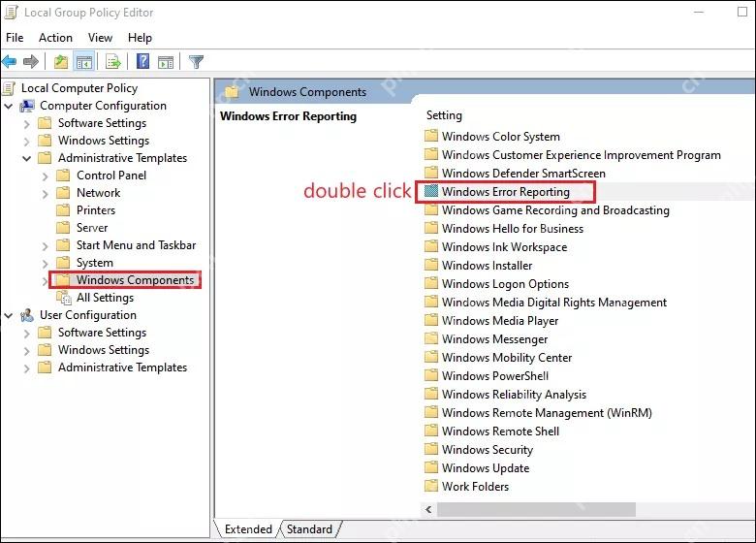Screen dimensions: 756x543
Task: Click the All Settings icon in tree
Action: 64,298
